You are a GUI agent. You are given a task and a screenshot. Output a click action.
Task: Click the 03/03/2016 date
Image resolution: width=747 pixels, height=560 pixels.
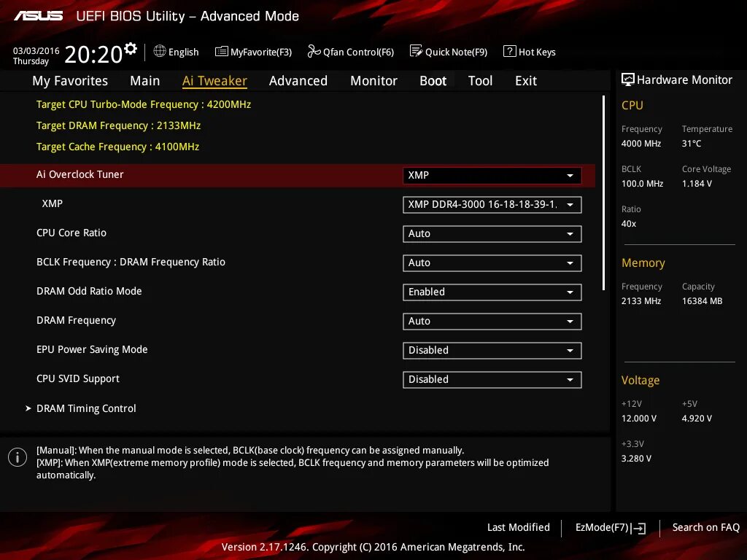point(36,50)
